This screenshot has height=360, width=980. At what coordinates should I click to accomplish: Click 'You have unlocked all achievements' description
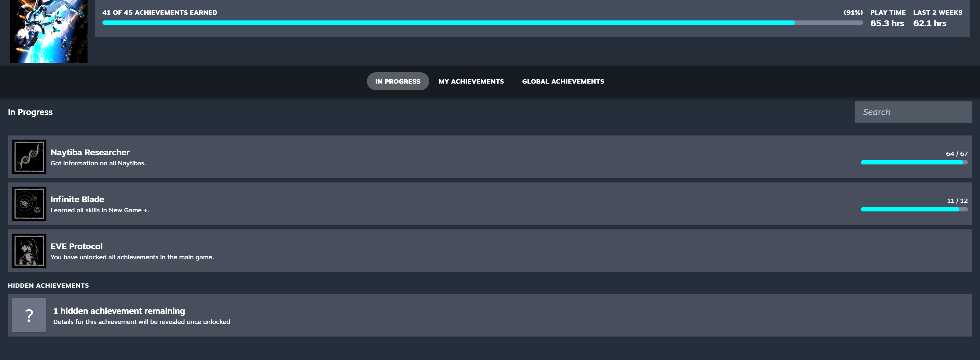tap(132, 257)
